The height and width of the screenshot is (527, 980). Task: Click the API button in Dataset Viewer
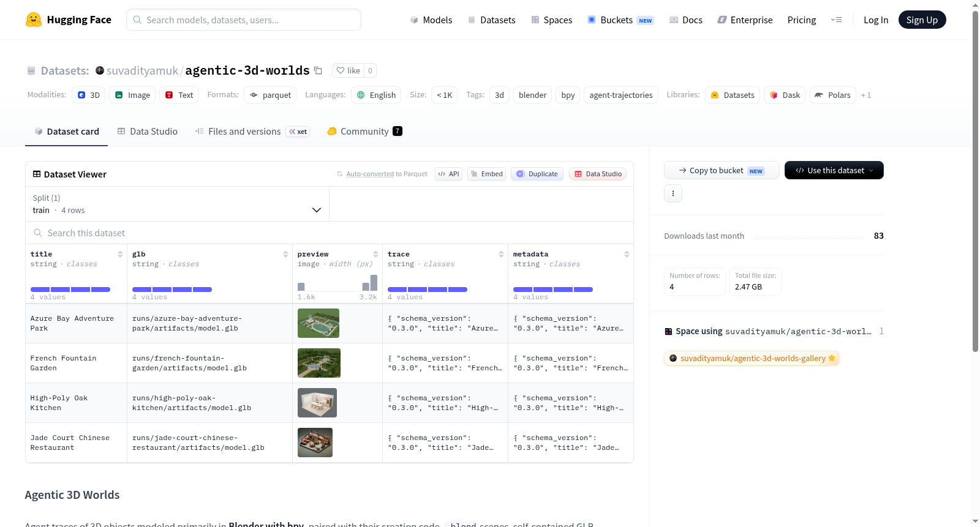[448, 174]
